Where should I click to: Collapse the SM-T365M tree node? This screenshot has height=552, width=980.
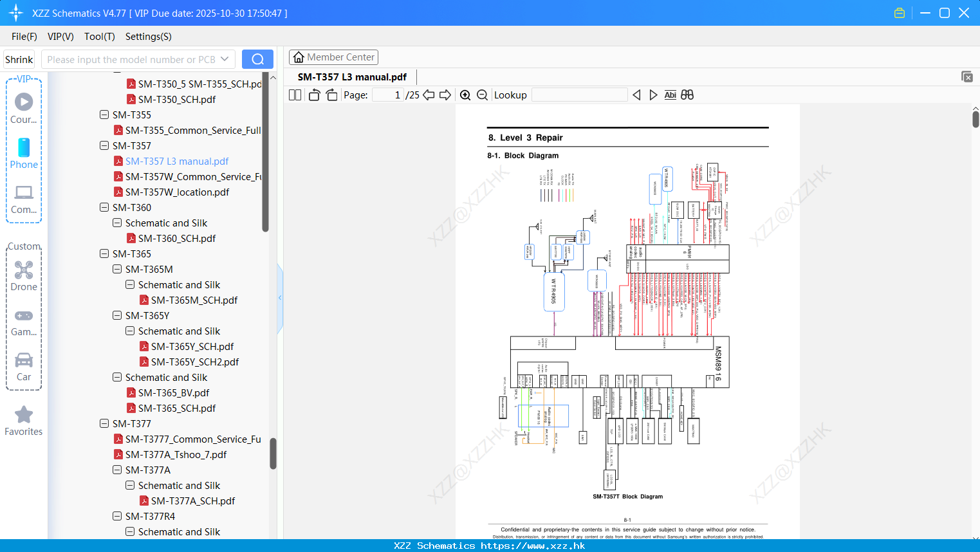point(117,270)
